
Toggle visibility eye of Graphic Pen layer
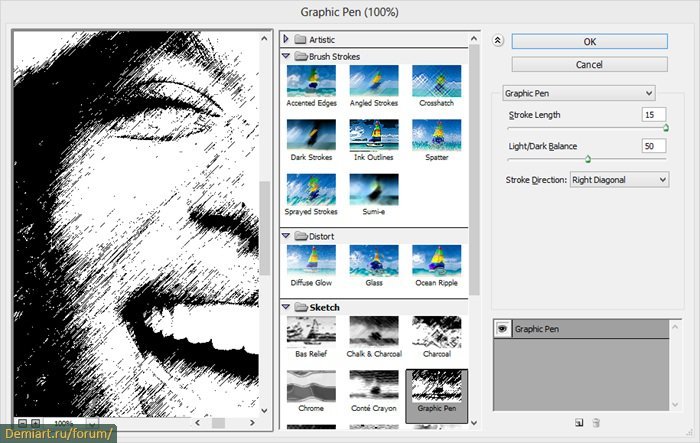click(502, 327)
